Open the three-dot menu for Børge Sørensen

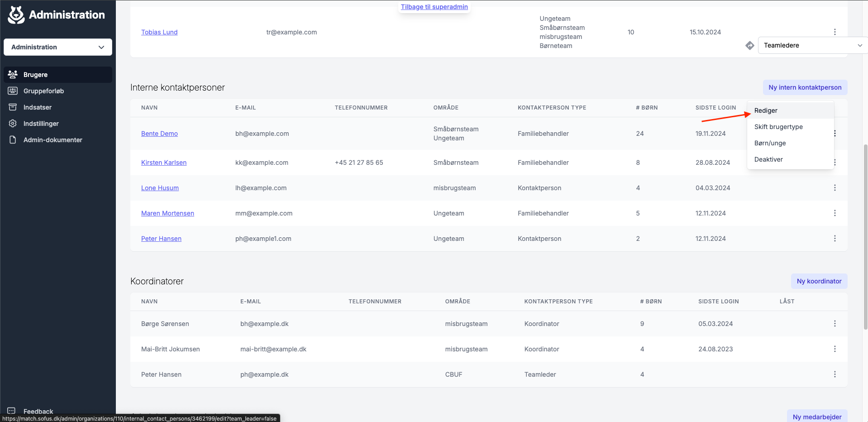coord(835,323)
